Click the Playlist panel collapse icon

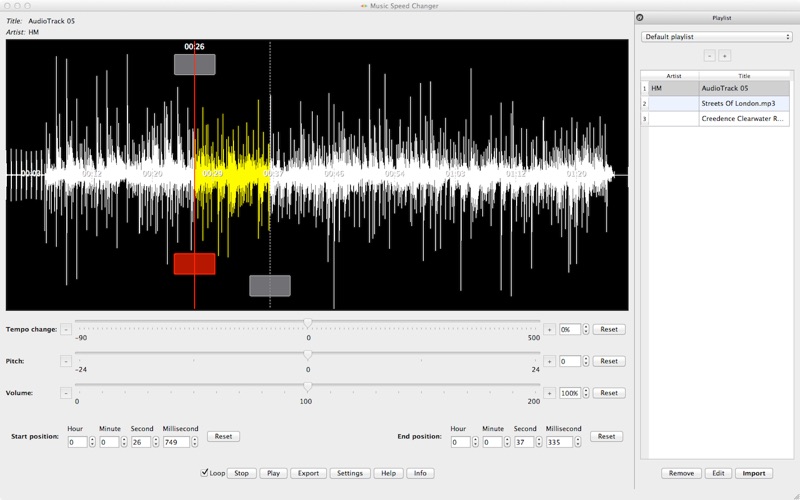click(640, 17)
